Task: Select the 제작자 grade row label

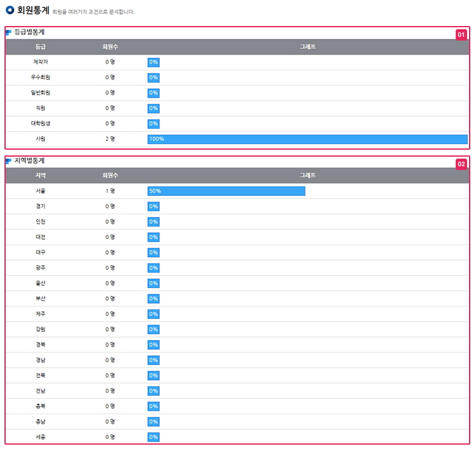Action: pyautogui.click(x=41, y=62)
